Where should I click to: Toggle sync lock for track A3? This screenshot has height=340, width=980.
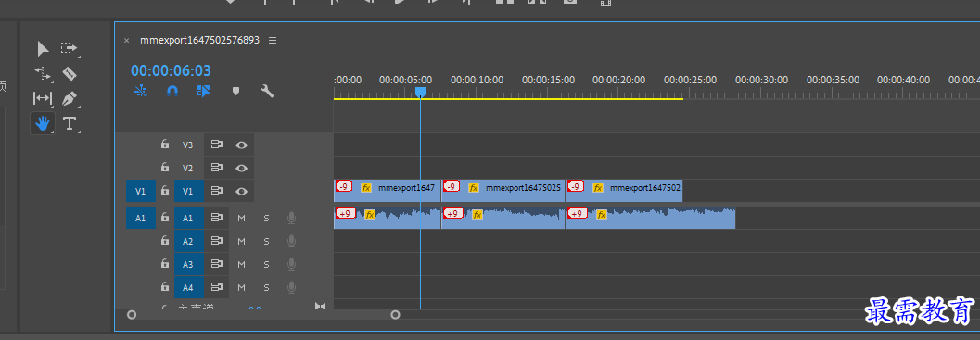(x=217, y=264)
